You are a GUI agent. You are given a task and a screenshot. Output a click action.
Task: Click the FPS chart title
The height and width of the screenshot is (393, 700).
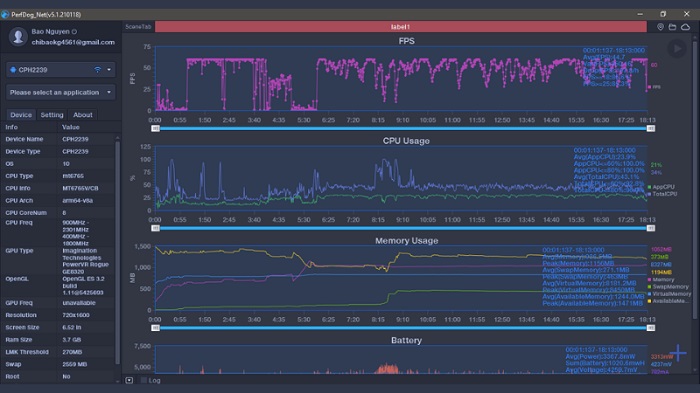pos(406,41)
